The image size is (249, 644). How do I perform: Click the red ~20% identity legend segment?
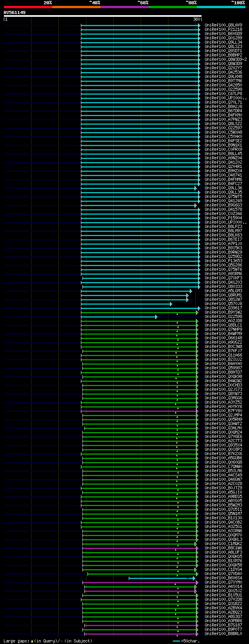[x=28, y=7]
